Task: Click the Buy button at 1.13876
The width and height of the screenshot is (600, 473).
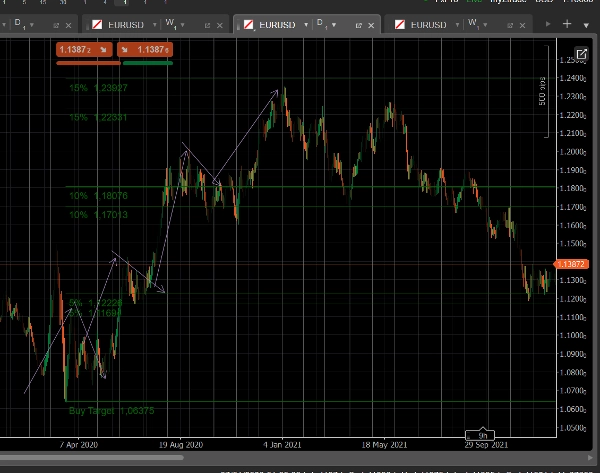Action: coord(145,50)
